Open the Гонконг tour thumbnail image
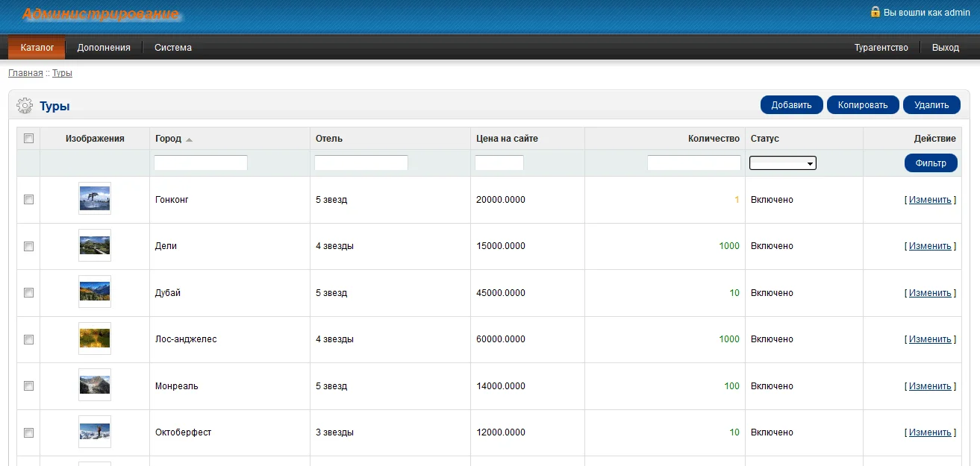Screen dimensions: 980x466 (95, 198)
